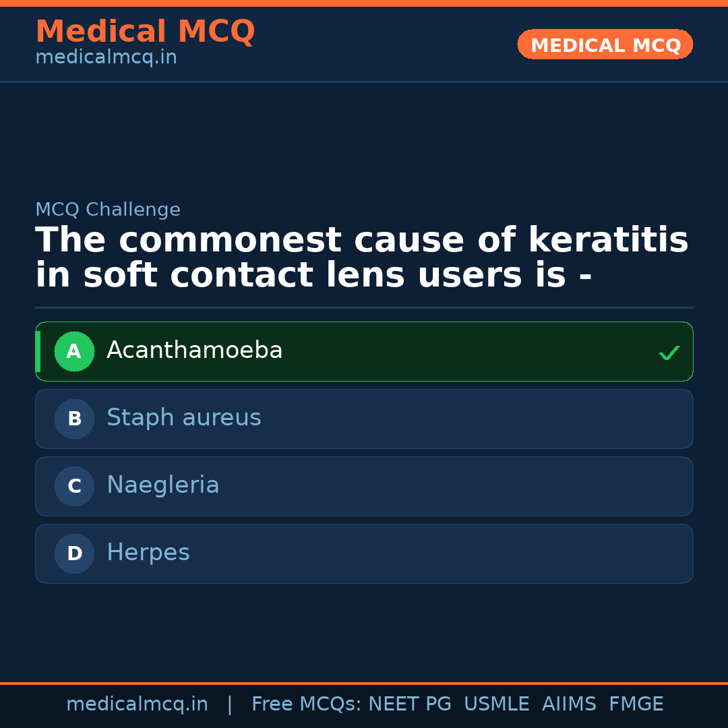Pick the Naegleria answer option
This screenshot has width=728, height=728.
364,486
